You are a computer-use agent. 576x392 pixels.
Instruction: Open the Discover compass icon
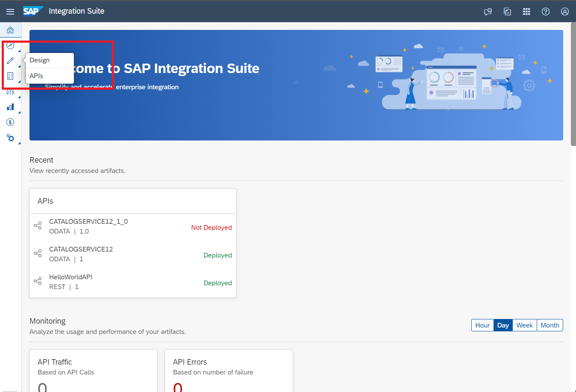(x=10, y=45)
